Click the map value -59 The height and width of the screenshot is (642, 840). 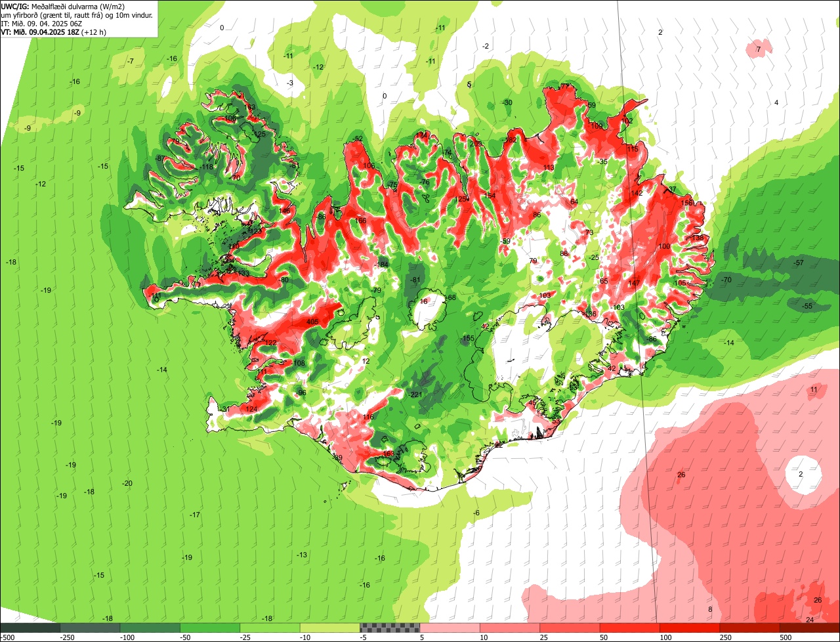505,242
